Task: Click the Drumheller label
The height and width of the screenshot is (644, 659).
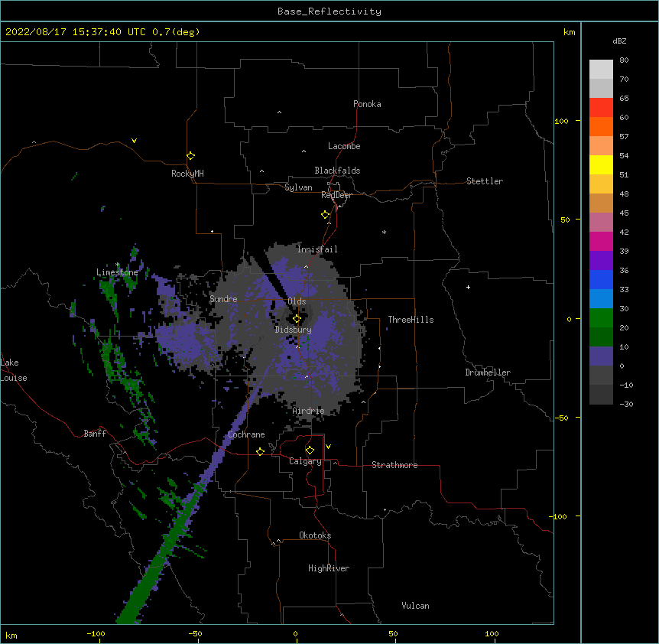Action: click(x=488, y=372)
